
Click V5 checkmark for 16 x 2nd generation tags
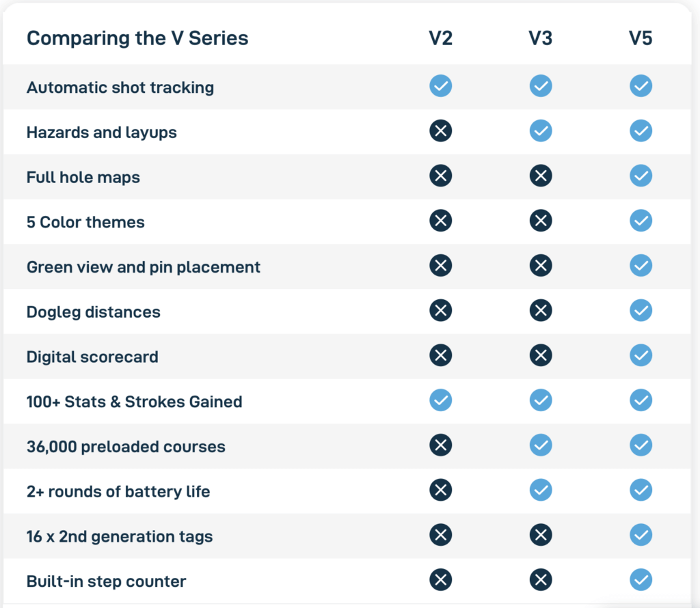[641, 535]
